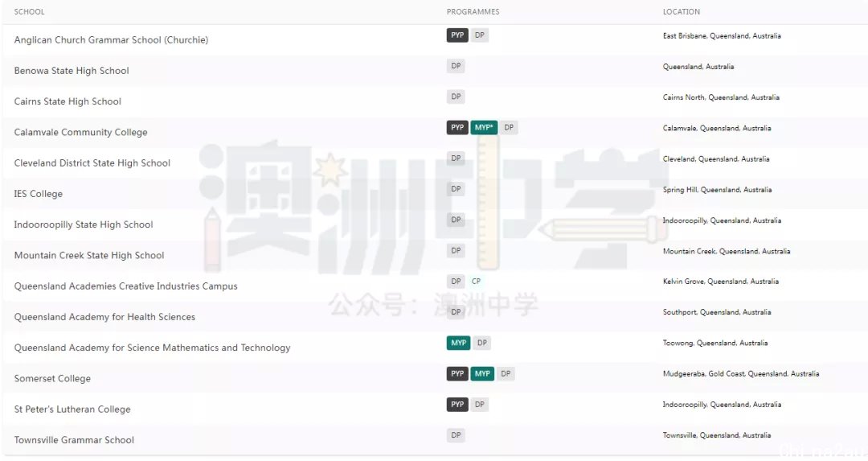The width and height of the screenshot is (868, 461).
Task: Click location Toowong, Queensland, Australia
Action: 715,343
